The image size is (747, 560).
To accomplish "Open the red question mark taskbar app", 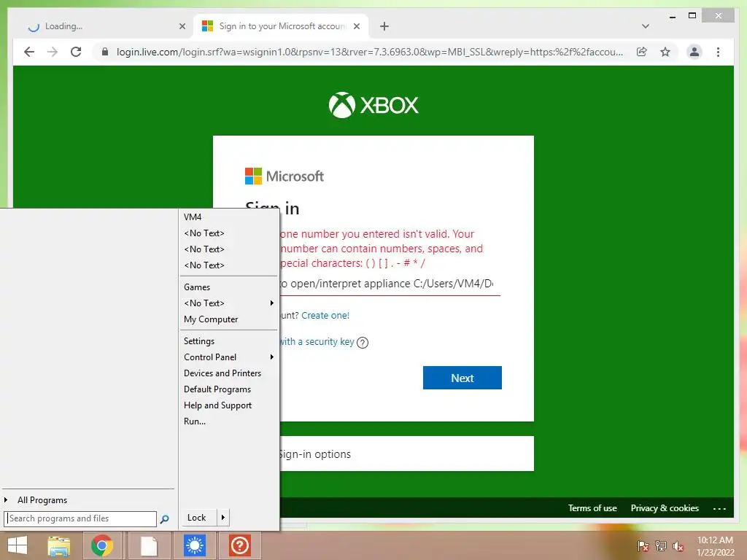I will click(x=239, y=545).
